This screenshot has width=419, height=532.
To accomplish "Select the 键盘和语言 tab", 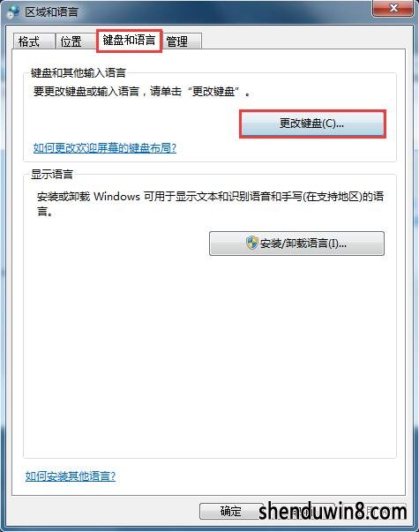I will click(129, 40).
